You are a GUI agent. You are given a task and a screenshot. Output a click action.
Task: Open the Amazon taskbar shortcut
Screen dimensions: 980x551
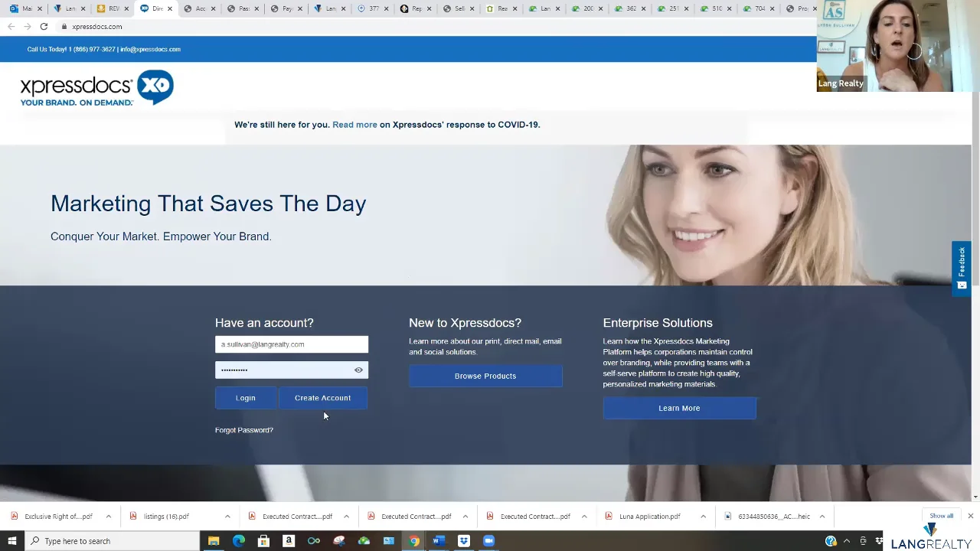tap(289, 541)
